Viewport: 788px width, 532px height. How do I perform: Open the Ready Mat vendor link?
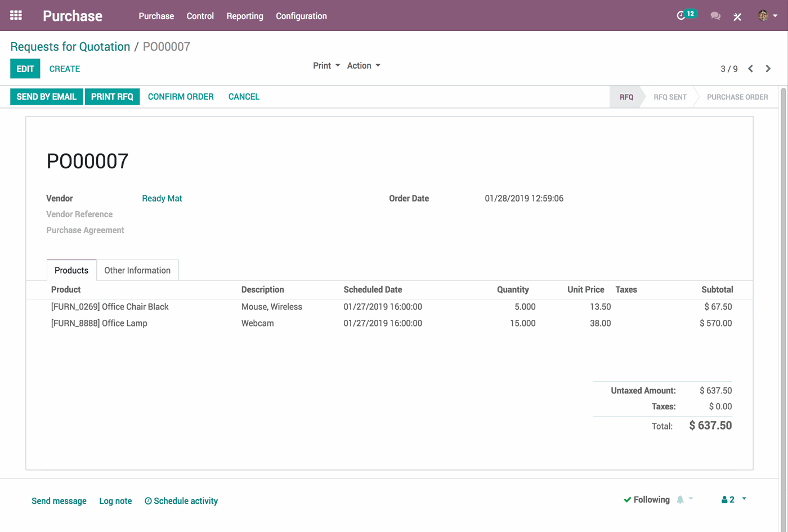[x=162, y=198]
